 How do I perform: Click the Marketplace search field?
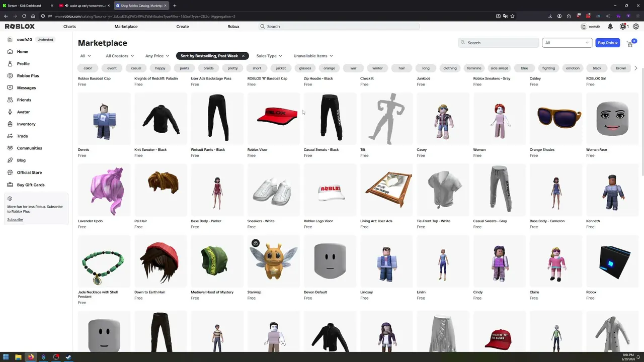tap(499, 43)
